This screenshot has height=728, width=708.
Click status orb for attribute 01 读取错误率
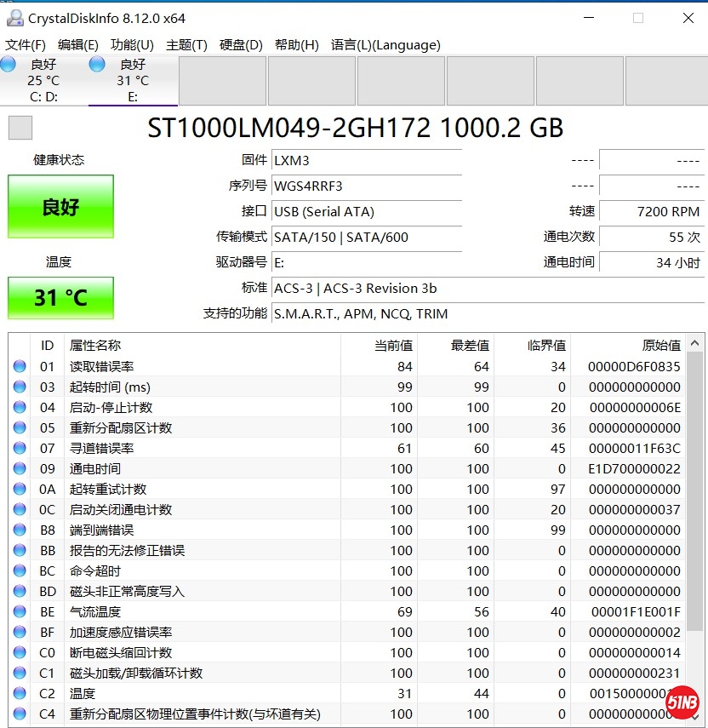(x=20, y=367)
